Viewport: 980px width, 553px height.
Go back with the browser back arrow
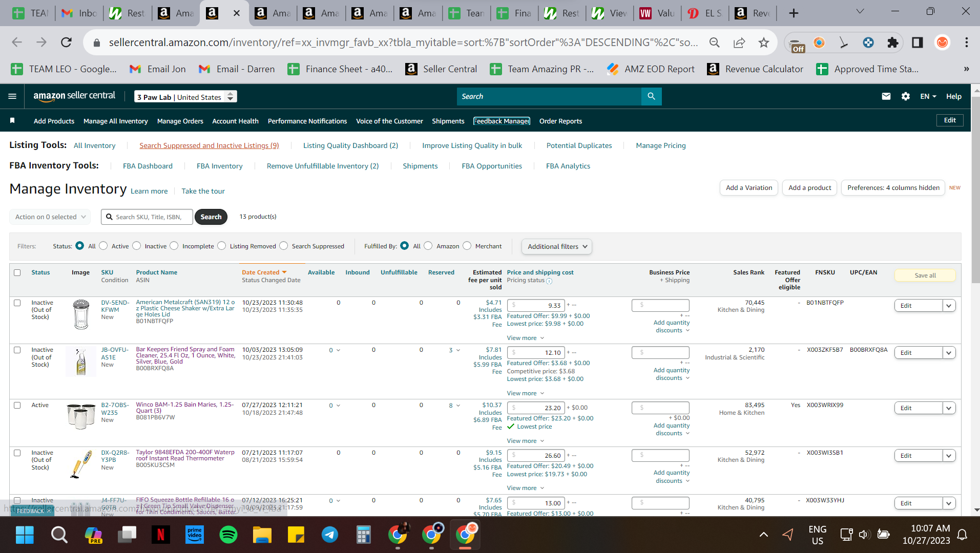(x=17, y=42)
